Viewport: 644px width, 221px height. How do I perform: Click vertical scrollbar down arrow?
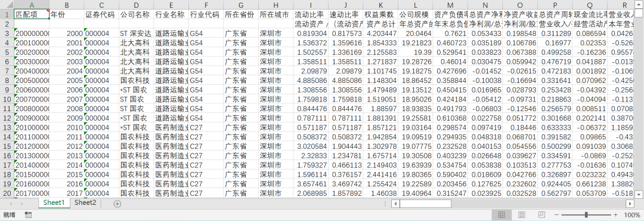[x=639, y=194]
